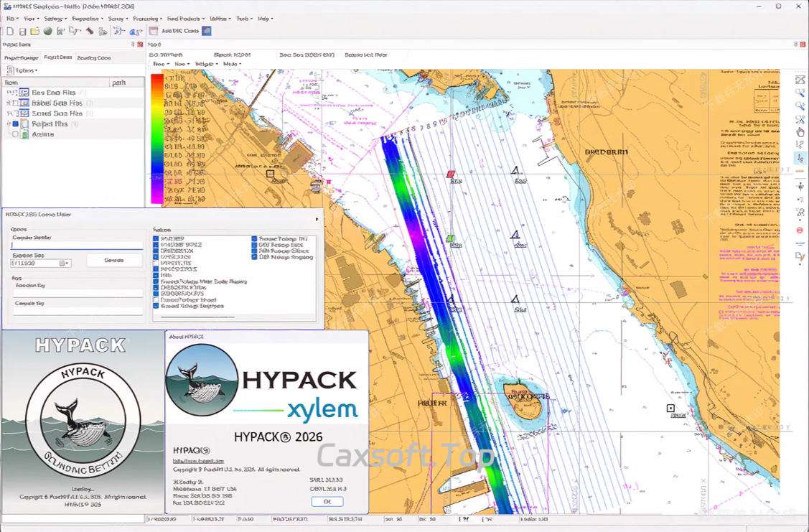This screenshot has height=532, width=809.
Task: Check the empty checkbox under Project Files
Action: tap(16, 134)
